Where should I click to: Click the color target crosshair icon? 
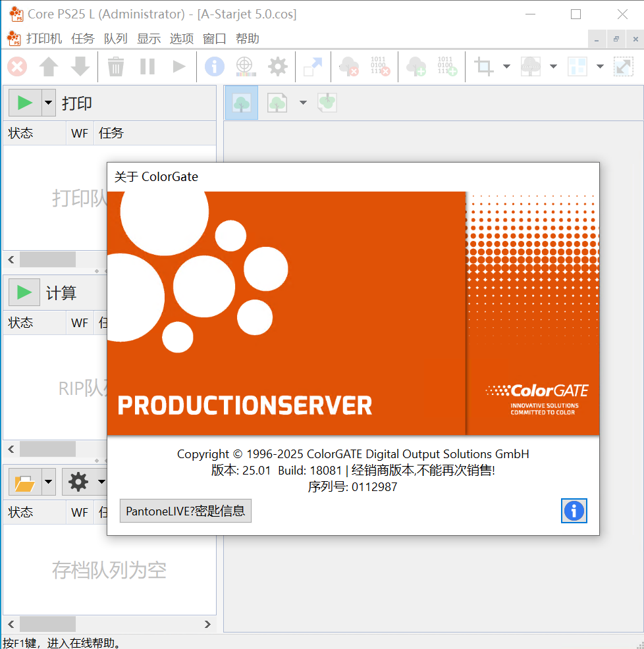tap(245, 66)
